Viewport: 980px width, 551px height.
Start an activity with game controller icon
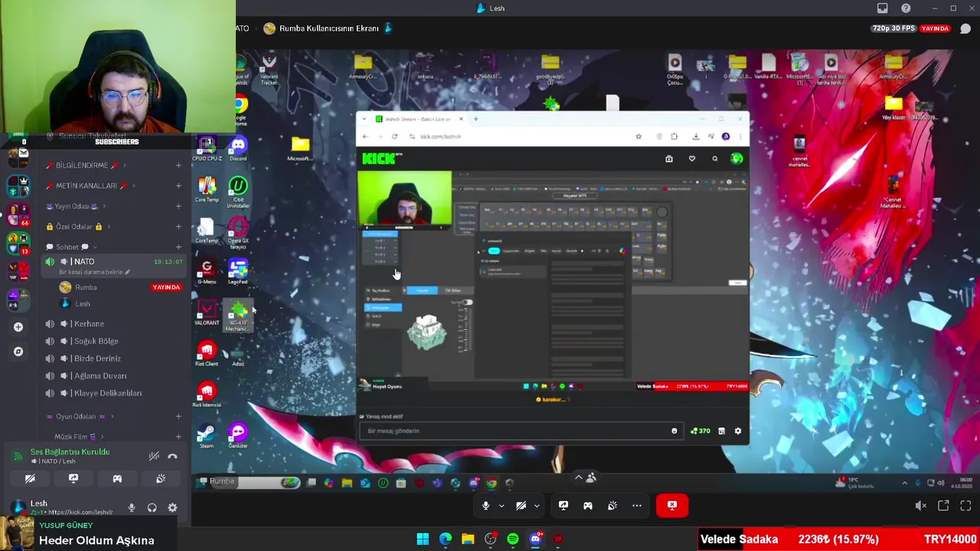coord(588,506)
